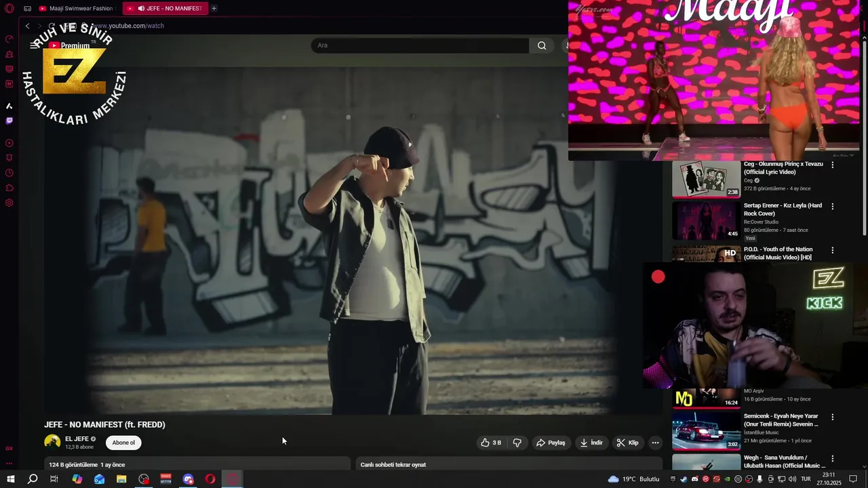Open NVIDIA icon in system tray
868x488 pixels.
[728, 479]
